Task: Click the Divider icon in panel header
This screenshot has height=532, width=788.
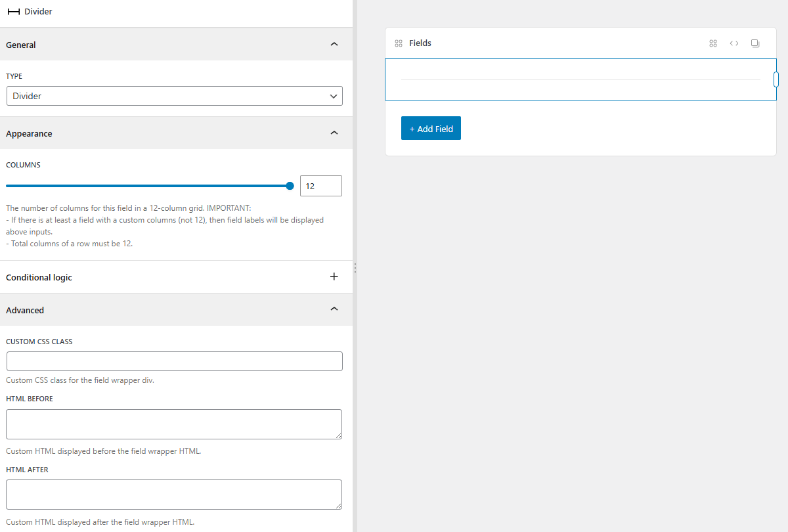Action: click(13, 12)
